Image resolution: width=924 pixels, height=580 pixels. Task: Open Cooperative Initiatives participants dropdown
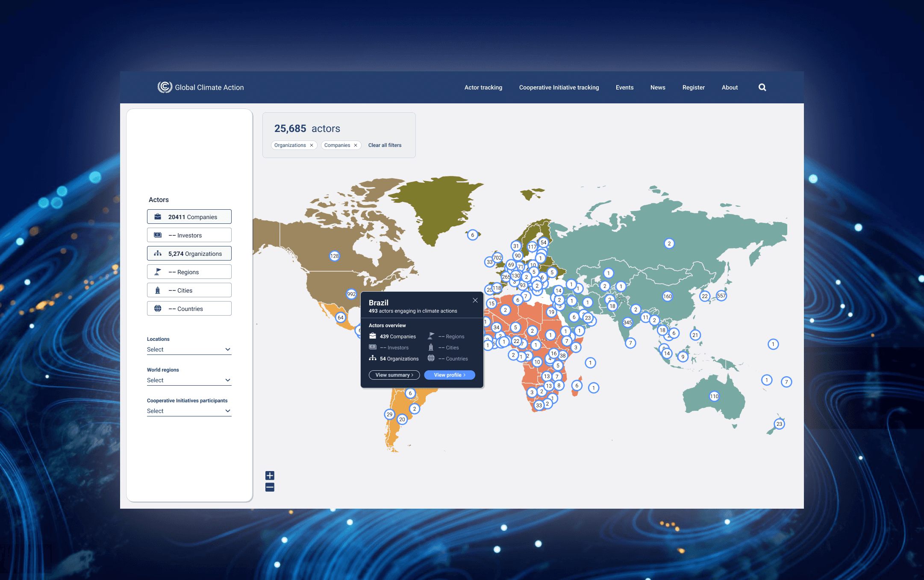point(189,411)
